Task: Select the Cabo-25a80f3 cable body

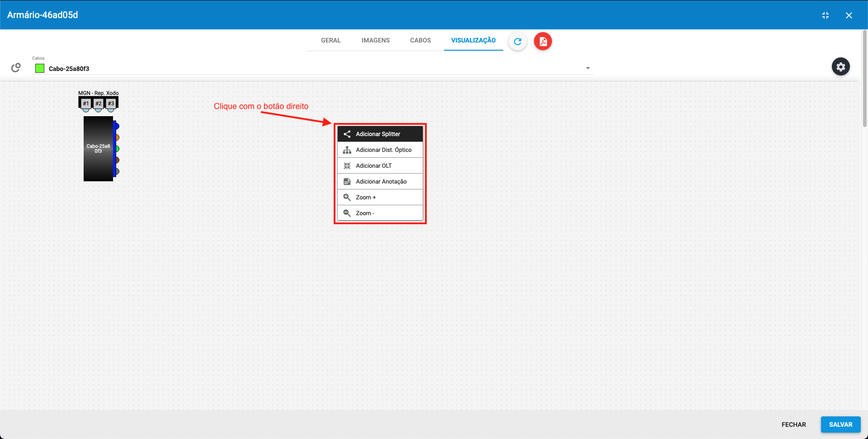Action: click(98, 149)
